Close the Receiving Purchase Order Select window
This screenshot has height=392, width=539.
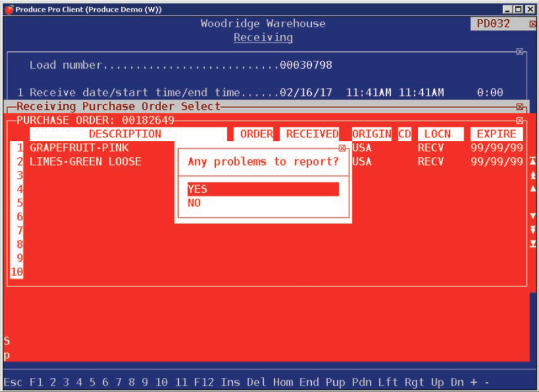pyautogui.click(x=520, y=107)
